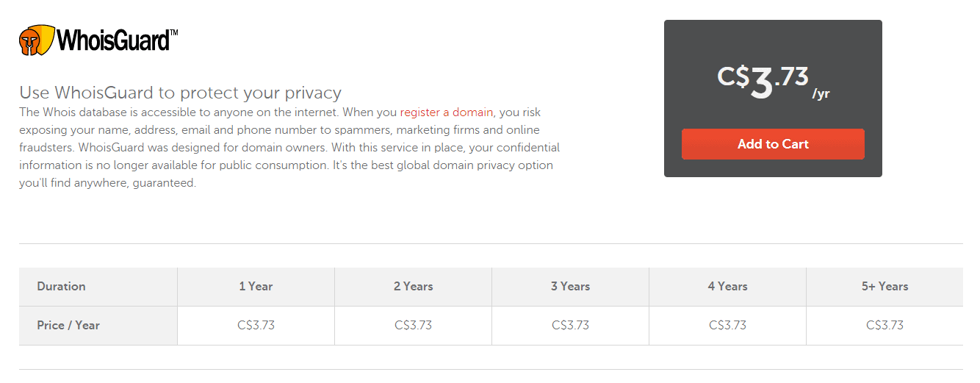Viewport: 980px width, 383px height.
Task: Click the heading 'Use WhoisGuard to protect your privacy'
Action: click(x=180, y=93)
